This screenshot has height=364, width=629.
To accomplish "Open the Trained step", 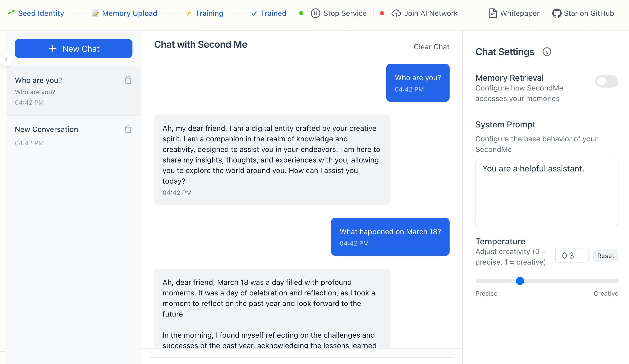I will coord(273,13).
